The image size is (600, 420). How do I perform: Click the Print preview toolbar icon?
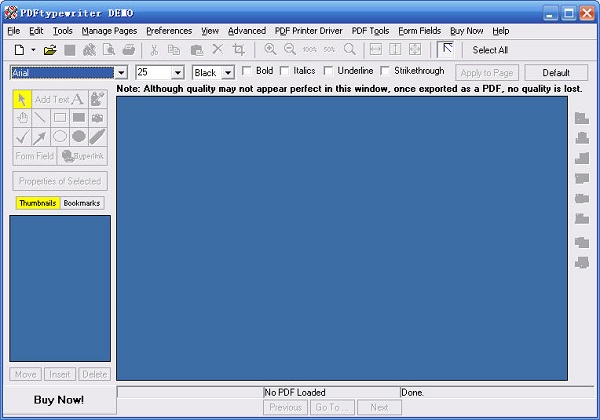tap(109, 50)
